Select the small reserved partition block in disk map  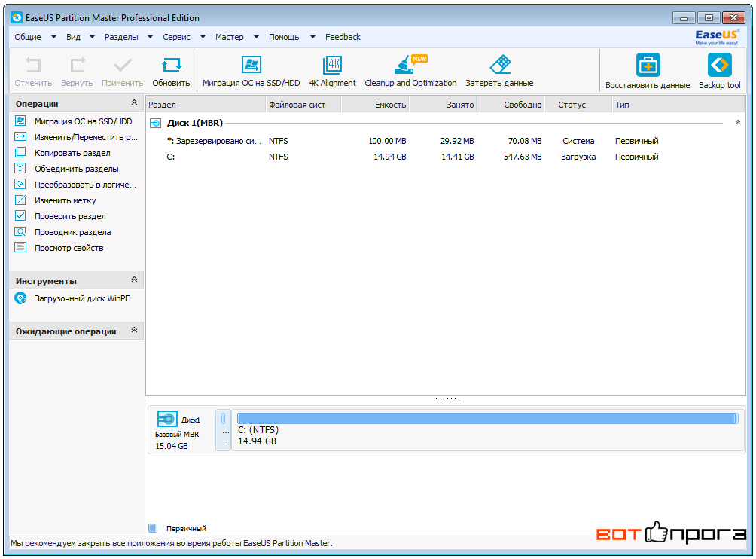[x=223, y=430]
